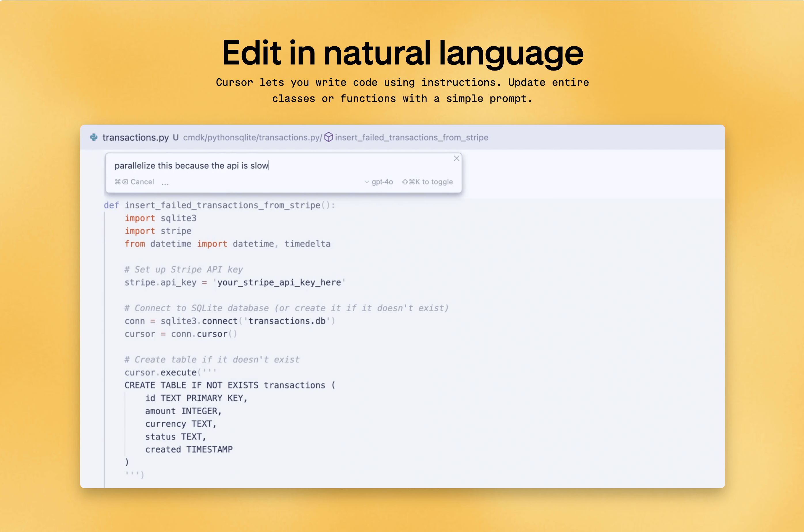Click the 'id TEXT PRIMARY KEY,' line
804x532 pixels.
(x=196, y=398)
